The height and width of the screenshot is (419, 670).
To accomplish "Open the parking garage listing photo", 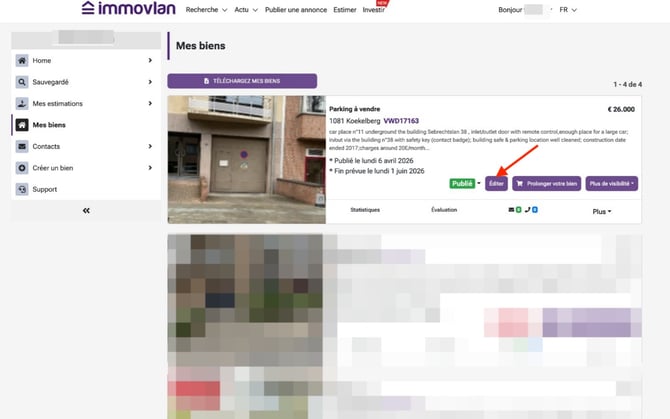I will [247, 160].
